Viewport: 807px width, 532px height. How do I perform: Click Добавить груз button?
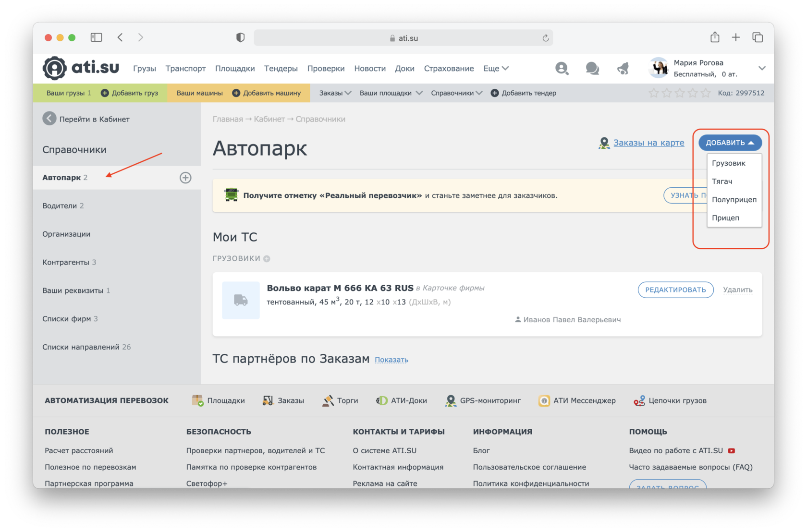click(x=129, y=93)
